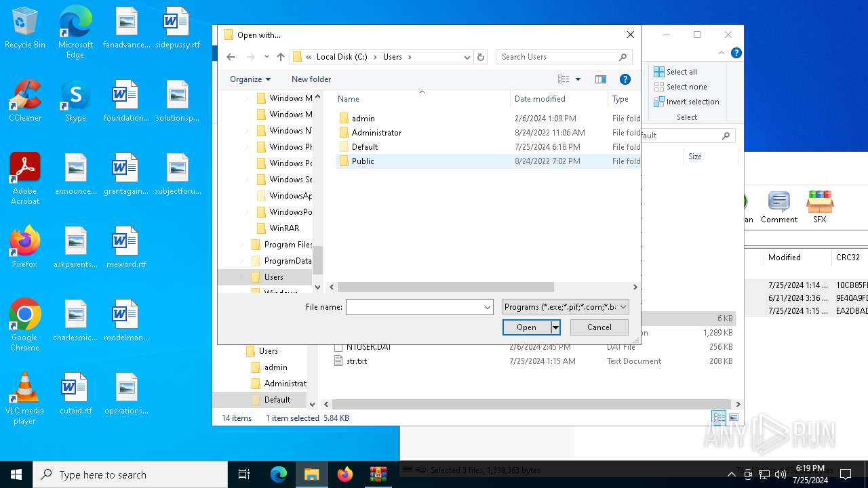The width and height of the screenshot is (868, 488).
Task: Switch Explorer to large icons view
Action: tap(733, 418)
